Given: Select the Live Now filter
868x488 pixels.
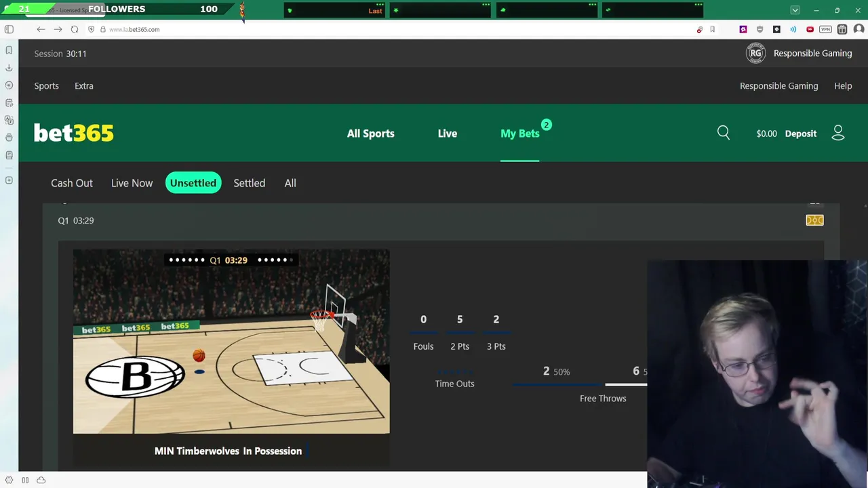Looking at the screenshot, I should (x=132, y=183).
